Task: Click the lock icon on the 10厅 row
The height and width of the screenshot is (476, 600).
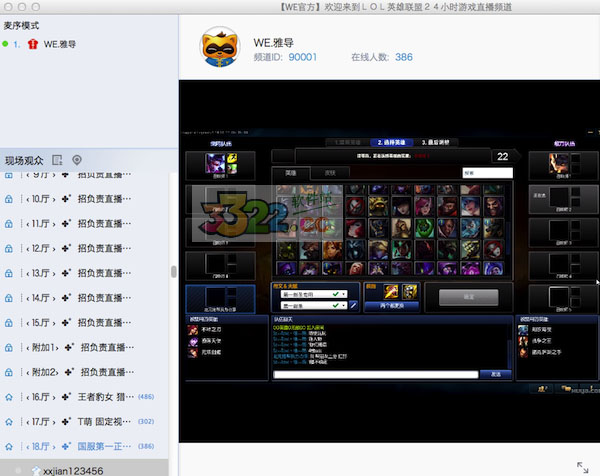Action: [9, 199]
